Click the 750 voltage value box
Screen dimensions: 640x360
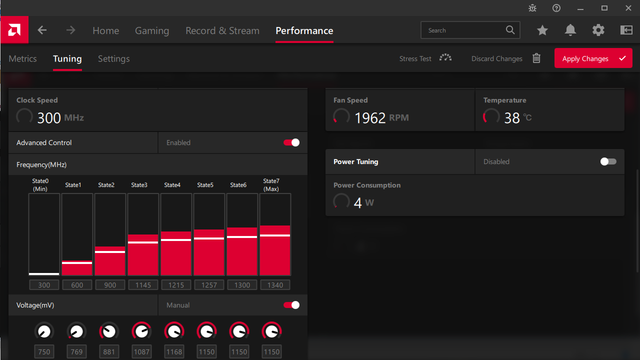click(44, 351)
